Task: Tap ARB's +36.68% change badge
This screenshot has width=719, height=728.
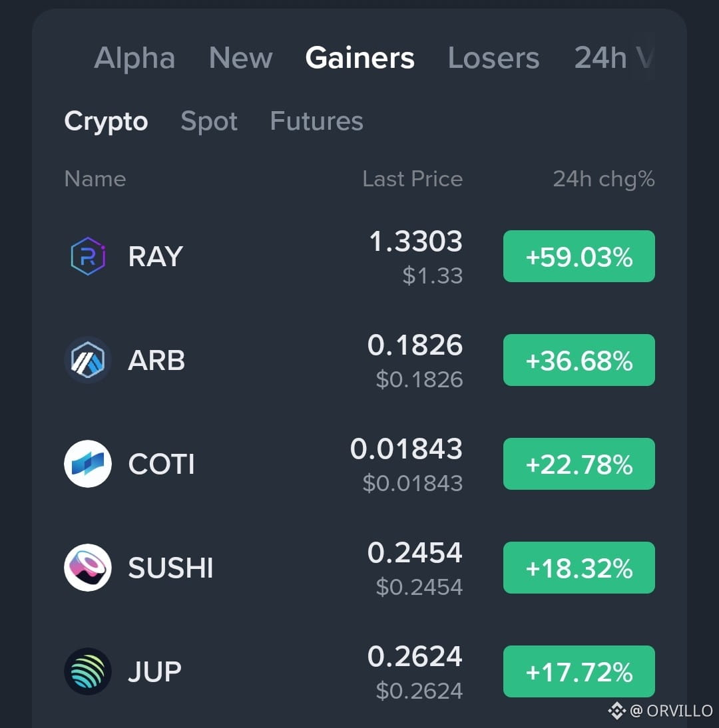Action: click(579, 360)
